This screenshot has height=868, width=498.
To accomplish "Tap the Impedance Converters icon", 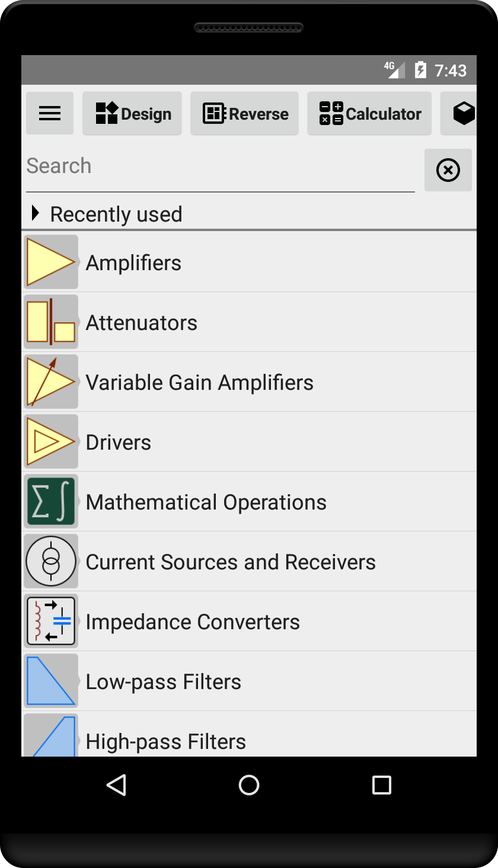I will pyautogui.click(x=51, y=621).
